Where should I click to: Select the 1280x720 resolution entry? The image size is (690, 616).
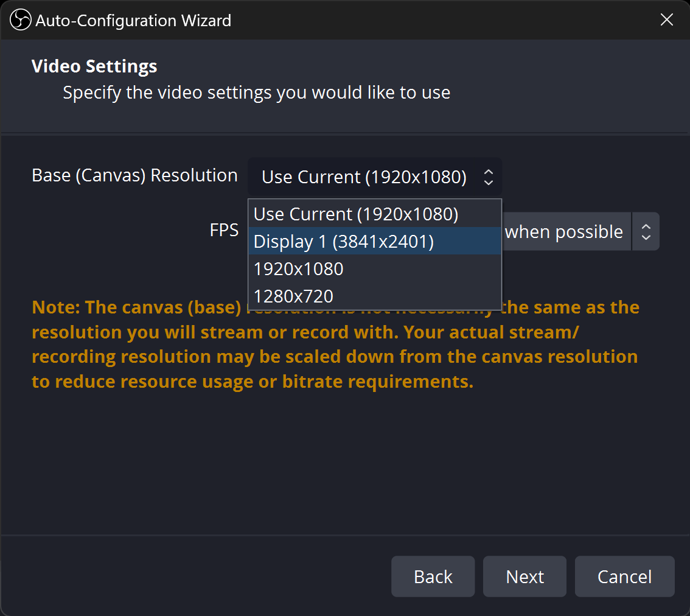294,296
